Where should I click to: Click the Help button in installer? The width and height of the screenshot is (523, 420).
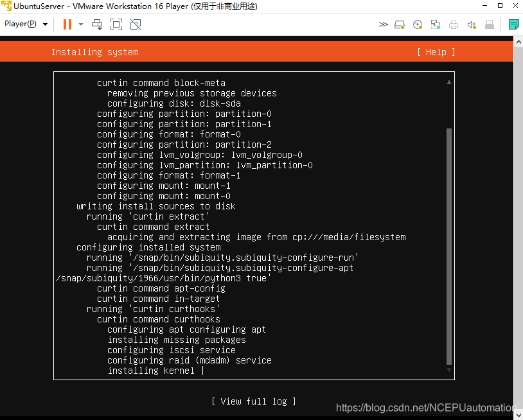436,52
